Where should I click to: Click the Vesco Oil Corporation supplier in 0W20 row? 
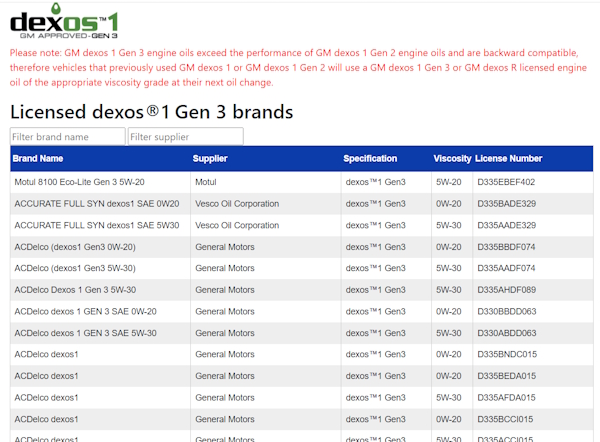click(237, 204)
